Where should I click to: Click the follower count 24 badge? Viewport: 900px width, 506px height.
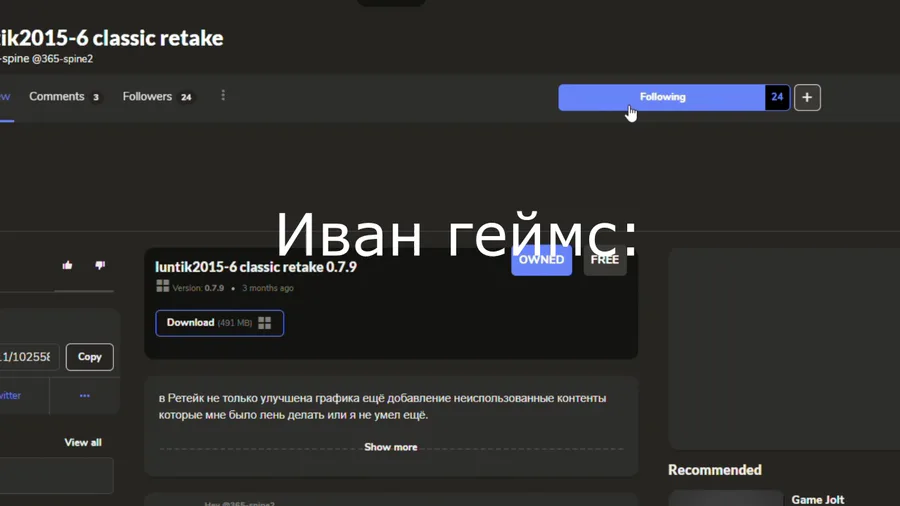tap(777, 98)
